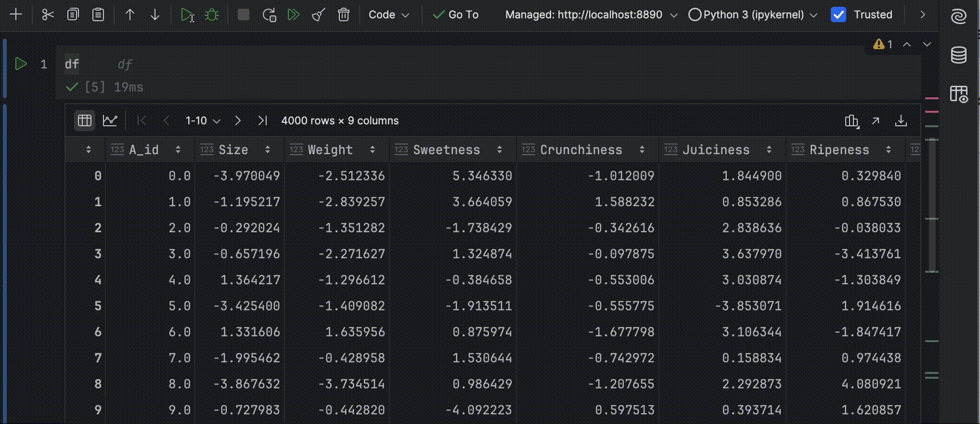Switch output to chart view
The width and height of the screenshot is (980, 424).
point(110,120)
